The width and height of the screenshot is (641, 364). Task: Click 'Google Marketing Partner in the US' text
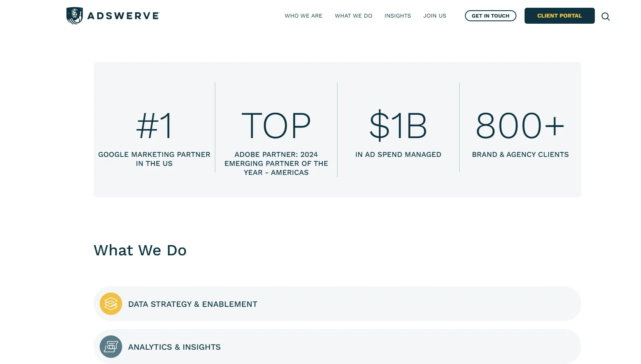tap(154, 159)
